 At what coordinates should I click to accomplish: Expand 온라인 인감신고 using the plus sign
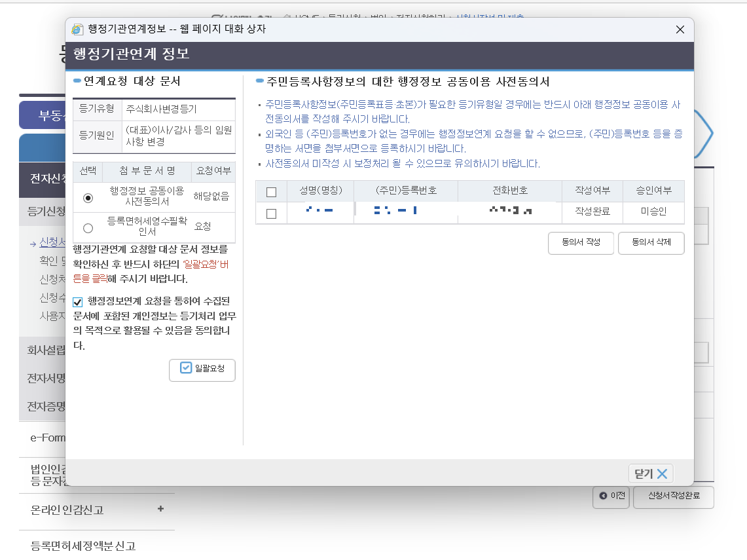[x=160, y=509]
